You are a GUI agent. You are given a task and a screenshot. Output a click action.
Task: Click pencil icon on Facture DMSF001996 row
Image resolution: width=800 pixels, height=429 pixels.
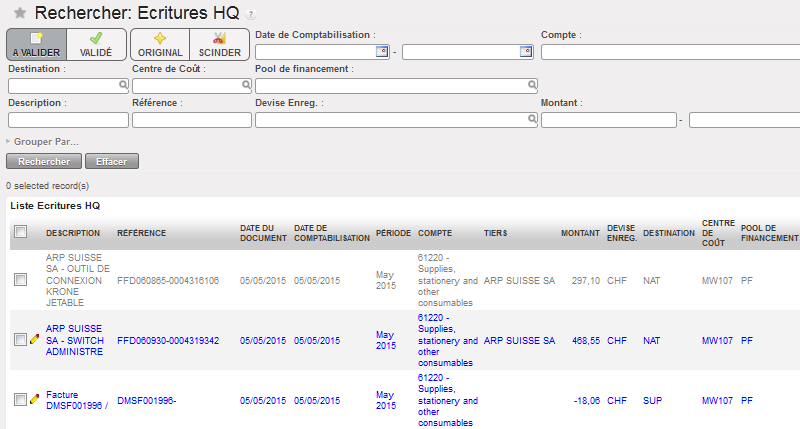coord(35,400)
